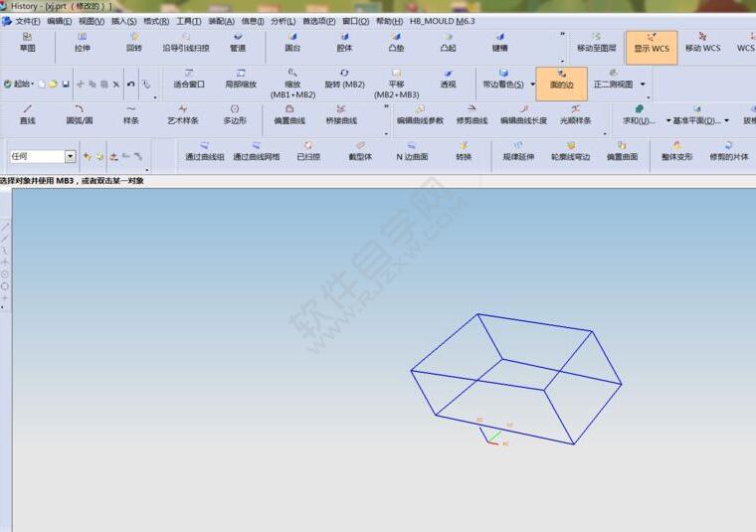Select the 沿导引线扫掠 sweep tool
The width and height of the screenshot is (756, 532).
point(186,43)
